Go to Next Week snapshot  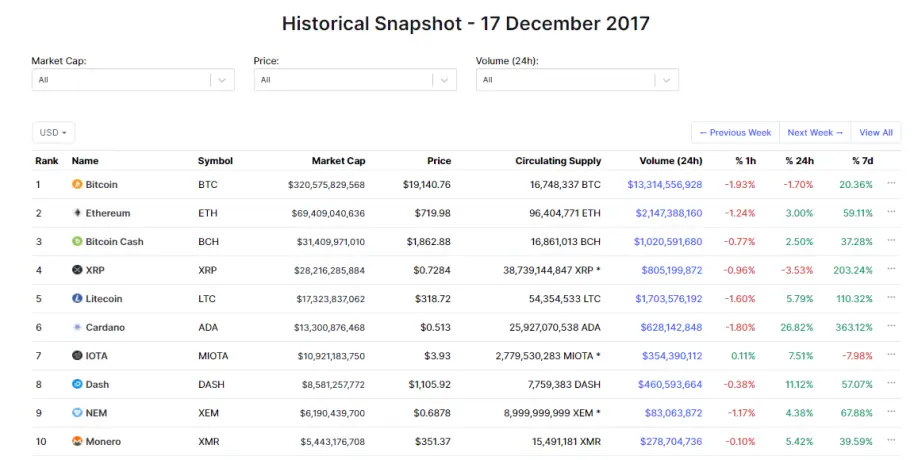[815, 132]
